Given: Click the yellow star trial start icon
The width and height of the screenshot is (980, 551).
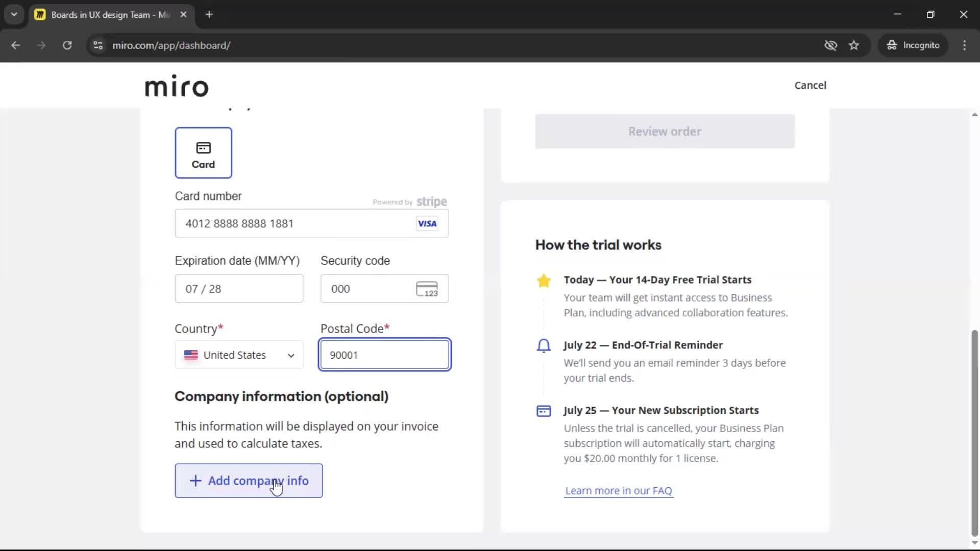Looking at the screenshot, I should 544,281.
